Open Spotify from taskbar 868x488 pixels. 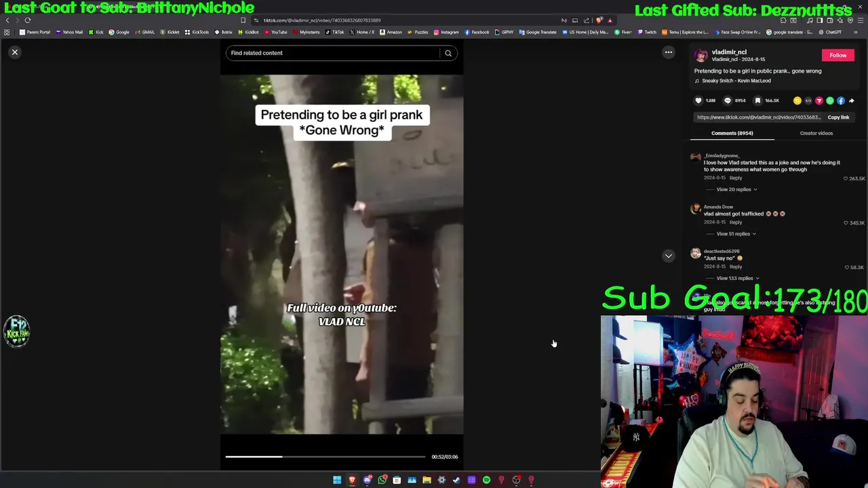pos(486,480)
